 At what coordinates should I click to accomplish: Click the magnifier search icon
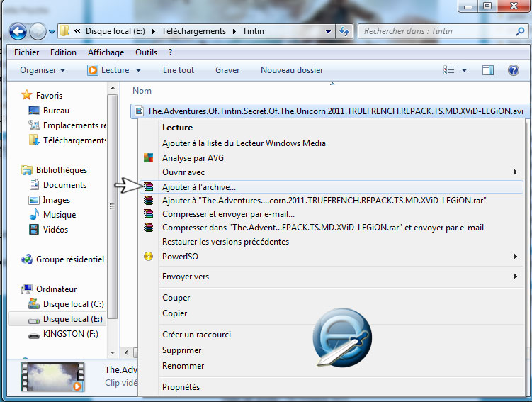pos(520,32)
